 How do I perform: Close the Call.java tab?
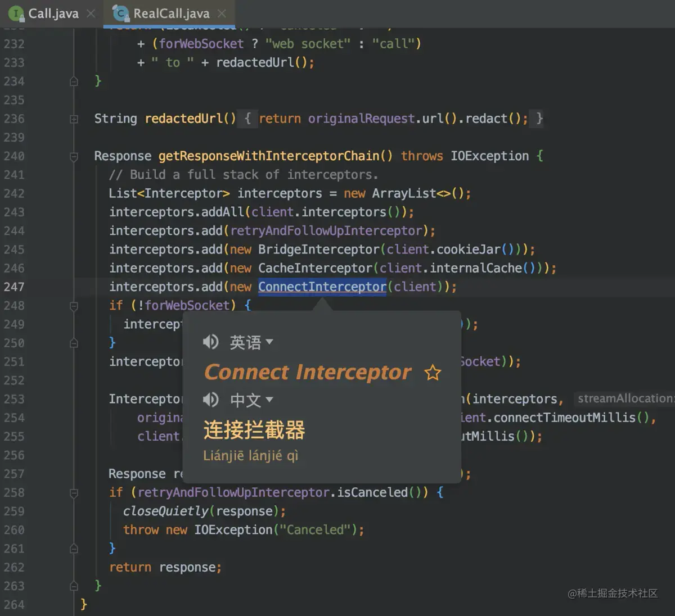(x=91, y=13)
